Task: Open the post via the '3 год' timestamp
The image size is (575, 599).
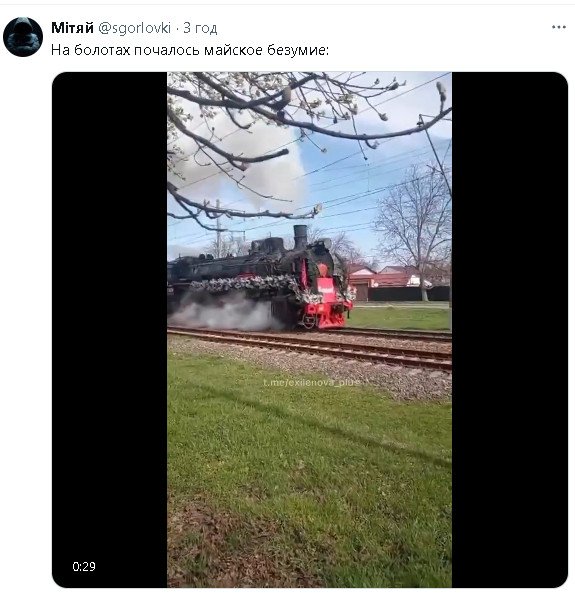Action: click(x=200, y=28)
